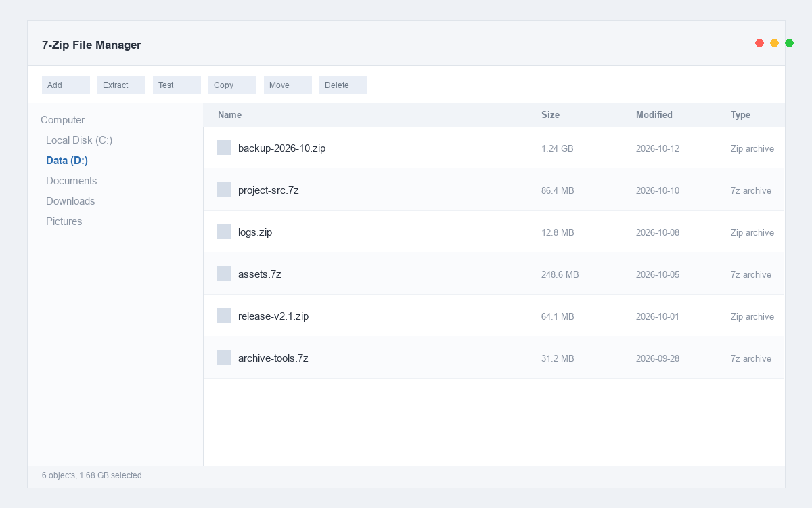Screen dimensions: 812x508
Task: Click the 2026-10-01 modified date
Action: coord(657,316)
